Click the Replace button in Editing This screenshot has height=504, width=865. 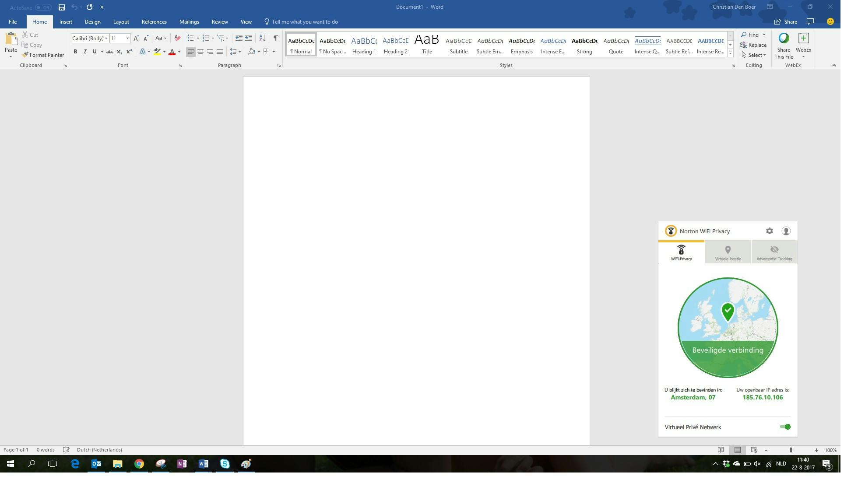(753, 45)
